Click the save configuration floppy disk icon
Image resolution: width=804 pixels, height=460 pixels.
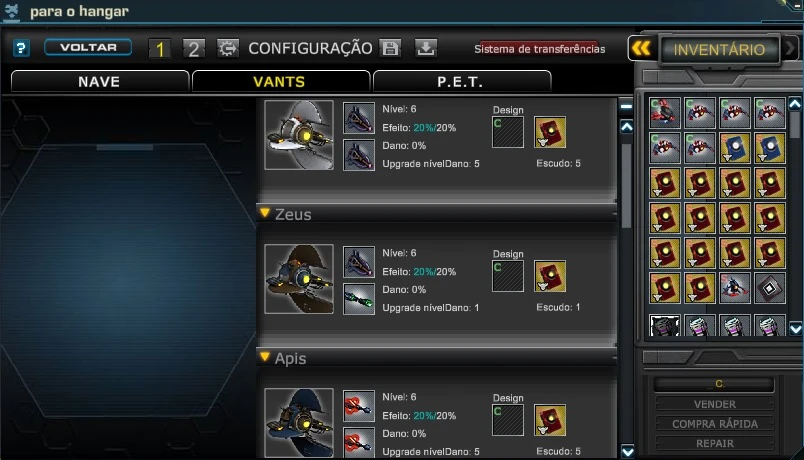coord(390,48)
